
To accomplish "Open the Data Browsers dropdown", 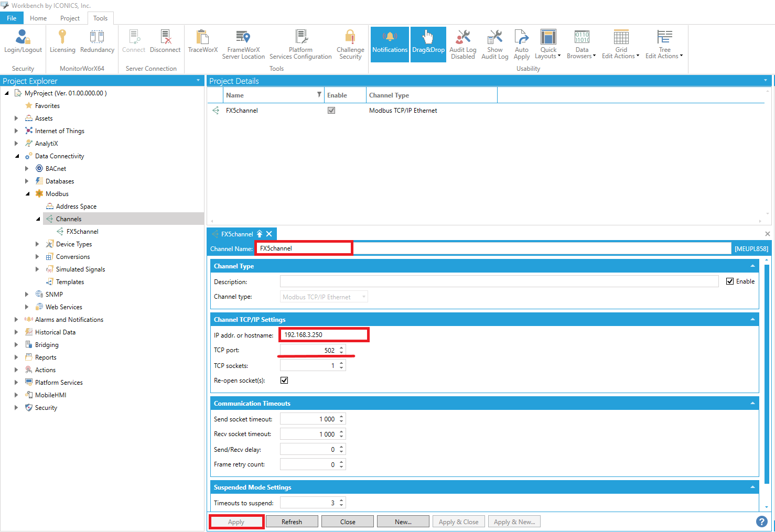I will pos(582,45).
